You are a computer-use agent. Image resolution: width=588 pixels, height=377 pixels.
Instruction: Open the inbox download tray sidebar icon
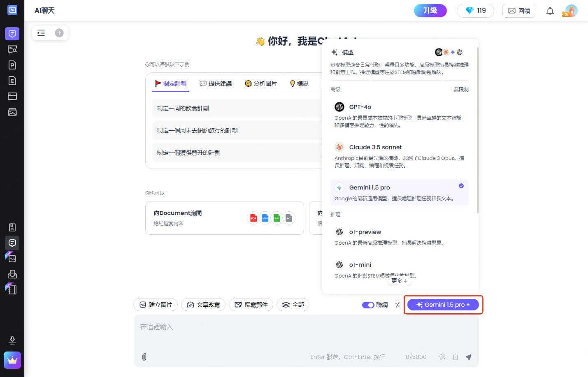click(x=12, y=274)
